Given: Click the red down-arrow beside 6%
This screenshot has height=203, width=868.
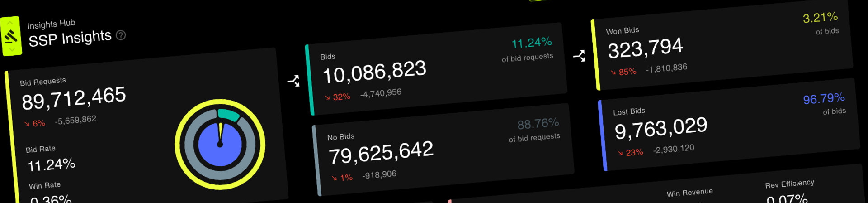Looking at the screenshot, I should click(x=27, y=124).
